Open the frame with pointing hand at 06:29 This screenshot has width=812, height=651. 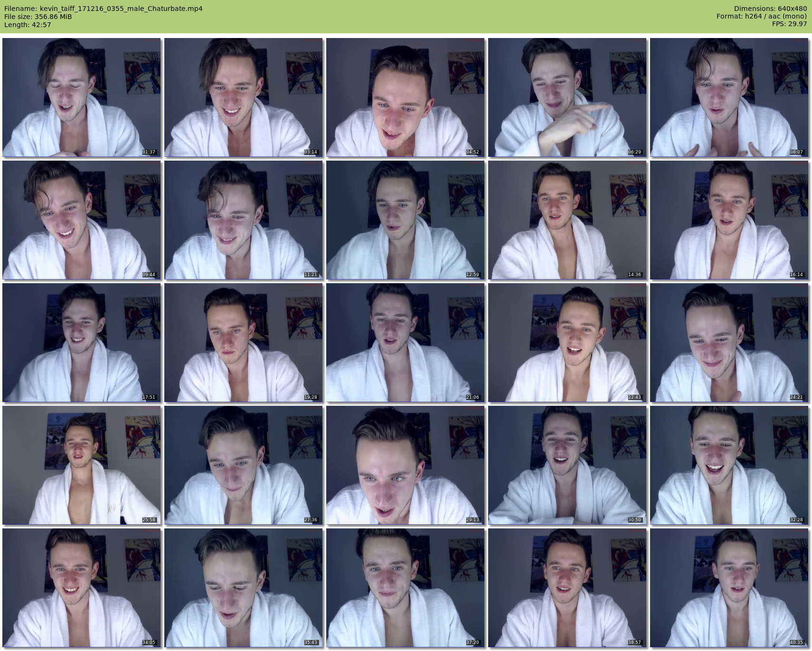coord(567,97)
